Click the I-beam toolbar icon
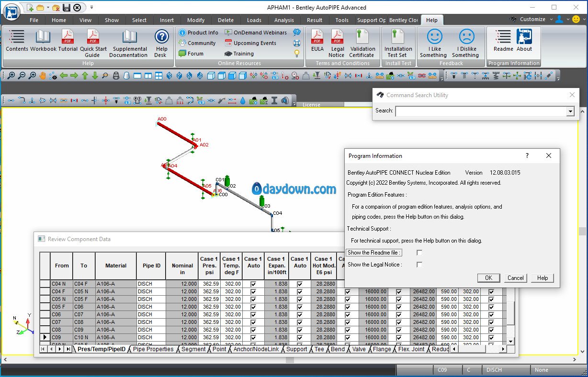This screenshot has height=377, width=588. pyautogui.click(x=274, y=100)
